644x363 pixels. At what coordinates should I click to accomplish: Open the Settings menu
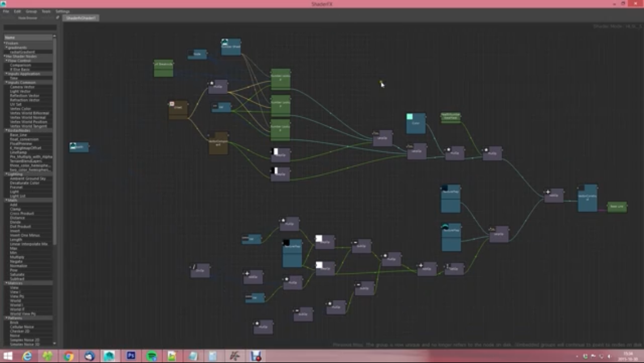point(62,11)
